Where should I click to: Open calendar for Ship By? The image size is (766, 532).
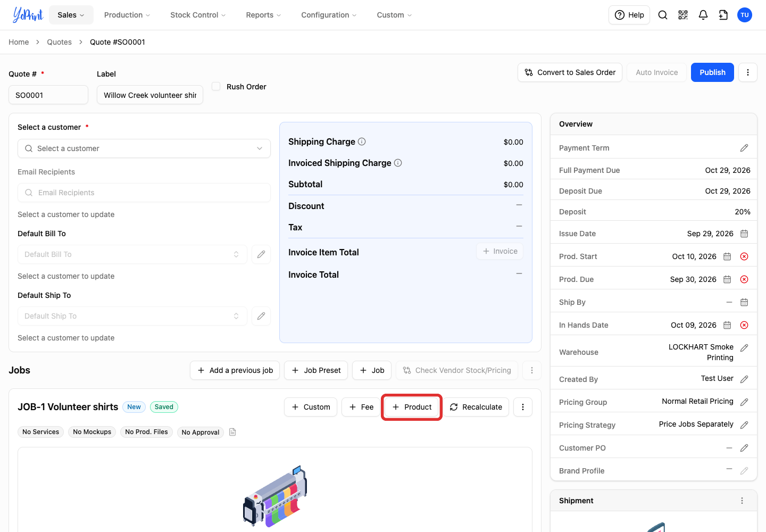pos(744,302)
